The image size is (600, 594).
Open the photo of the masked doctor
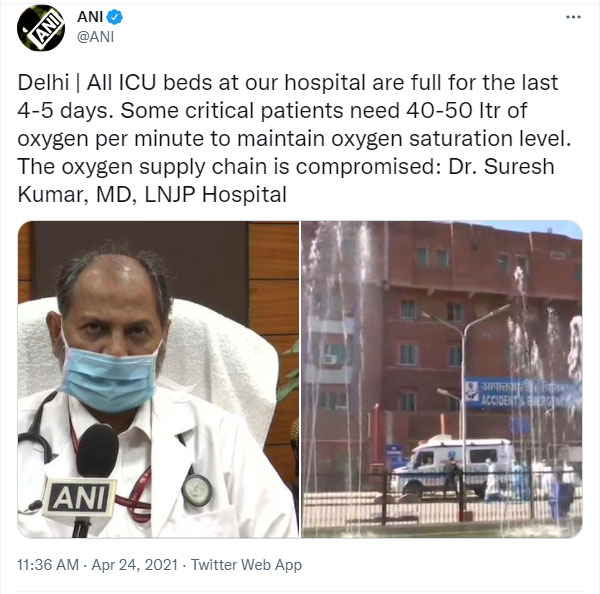(x=158, y=379)
